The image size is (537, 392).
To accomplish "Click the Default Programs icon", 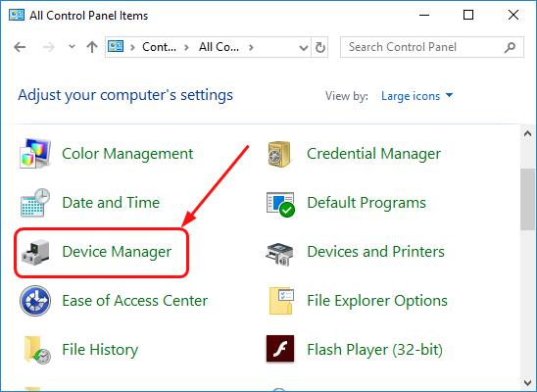I will [x=281, y=205].
